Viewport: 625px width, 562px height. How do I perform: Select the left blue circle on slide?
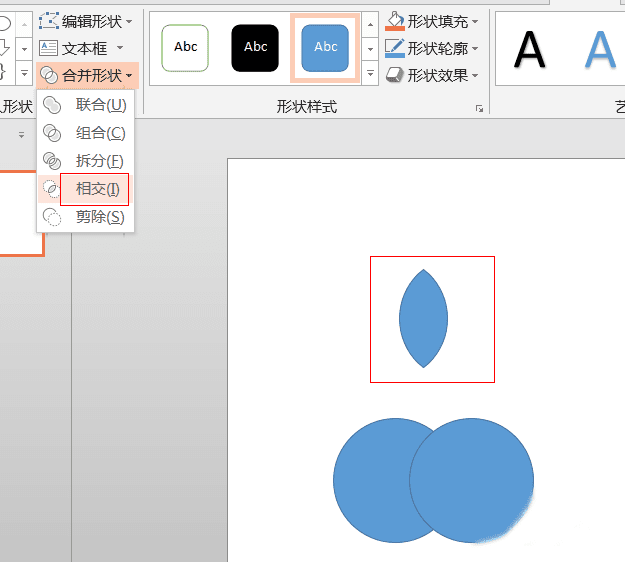point(371,480)
